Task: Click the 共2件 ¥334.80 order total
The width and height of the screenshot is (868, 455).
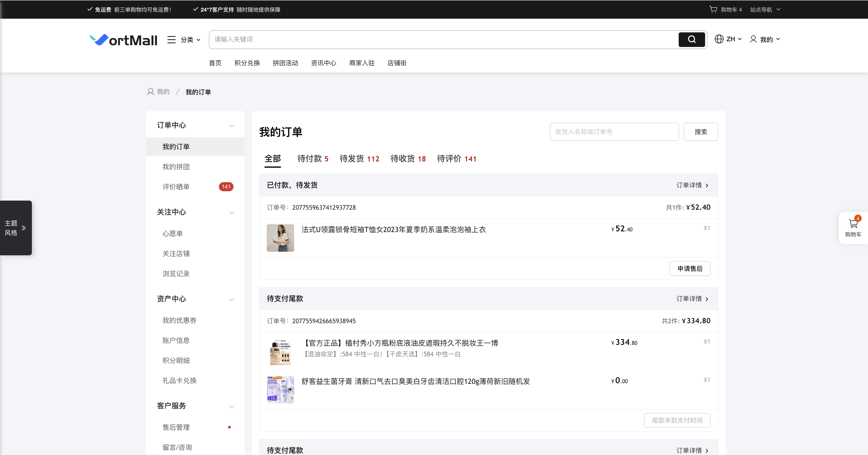Action: pyautogui.click(x=686, y=321)
